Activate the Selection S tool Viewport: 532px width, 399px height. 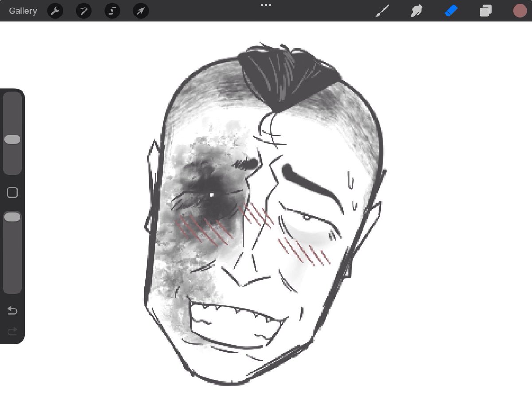point(112,11)
